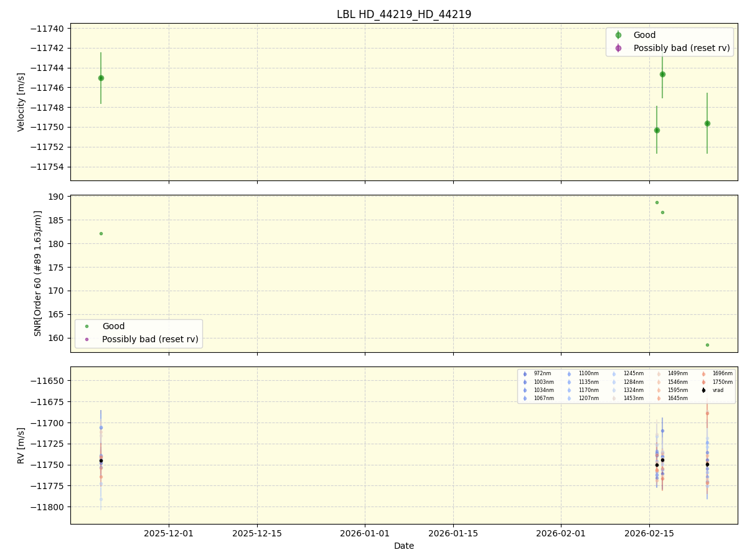The height and width of the screenshot is (560, 747).
Task: Click the 2025-12-01 date tick label
Action: coord(169,533)
